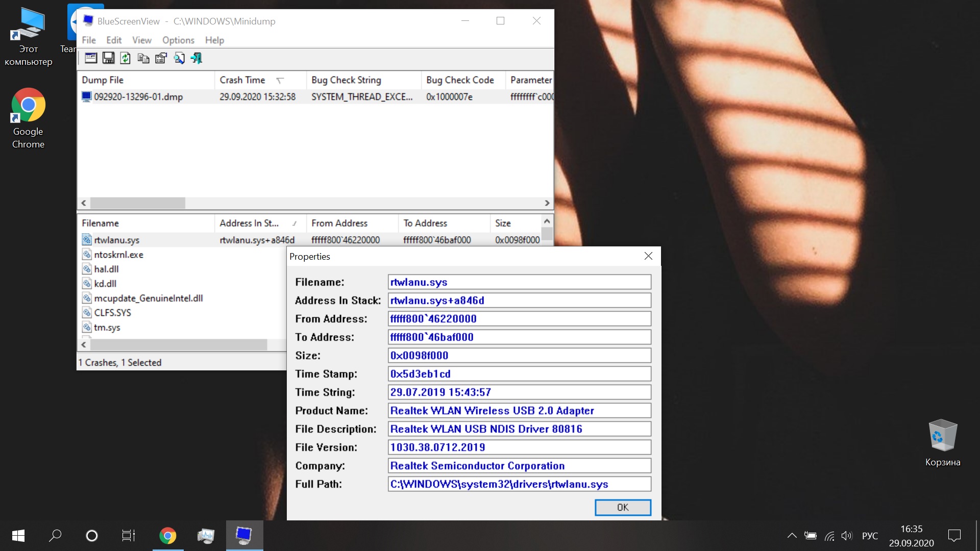This screenshot has width=980, height=551.
Task: Click crash time 29.09.2020 15:32:58 cell
Action: [258, 97]
